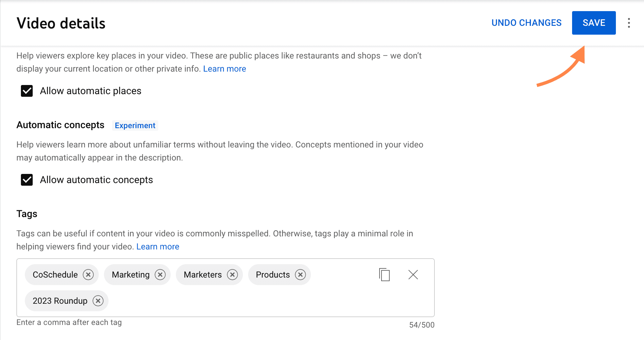Copy all tags to clipboard

pos(384,275)
